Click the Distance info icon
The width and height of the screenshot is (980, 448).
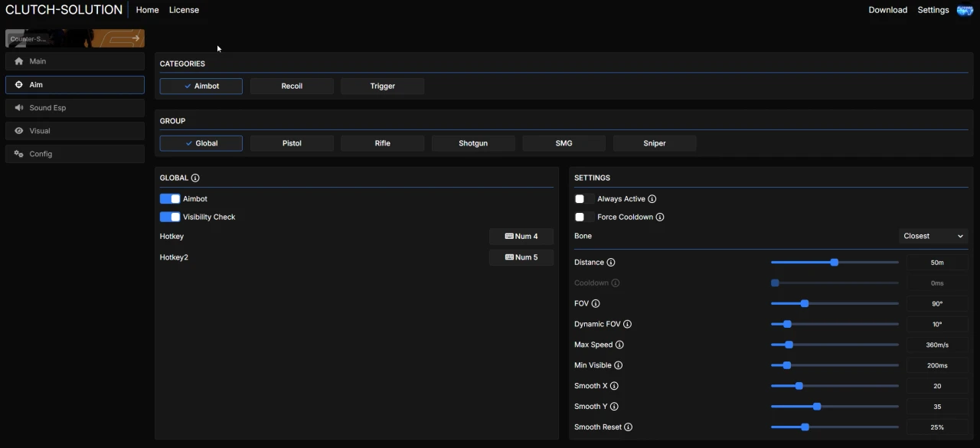pos(611,262)
